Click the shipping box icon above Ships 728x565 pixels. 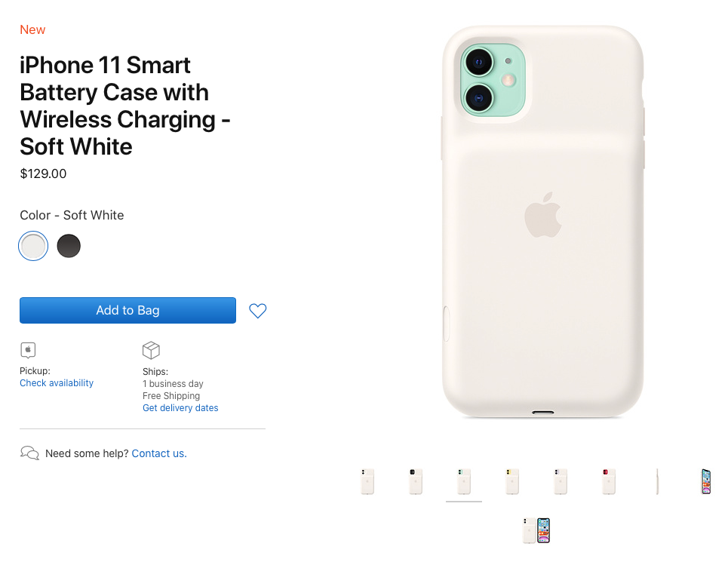(x=151, y=349)
